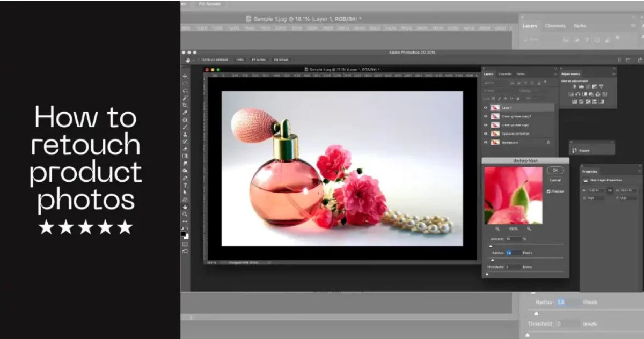
Task: Select the Hand tool in toolbar
Action: click(185, 207)
